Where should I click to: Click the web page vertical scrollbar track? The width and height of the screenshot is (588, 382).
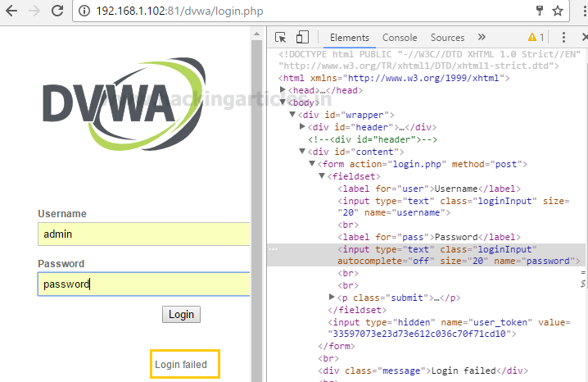point(256,210)
